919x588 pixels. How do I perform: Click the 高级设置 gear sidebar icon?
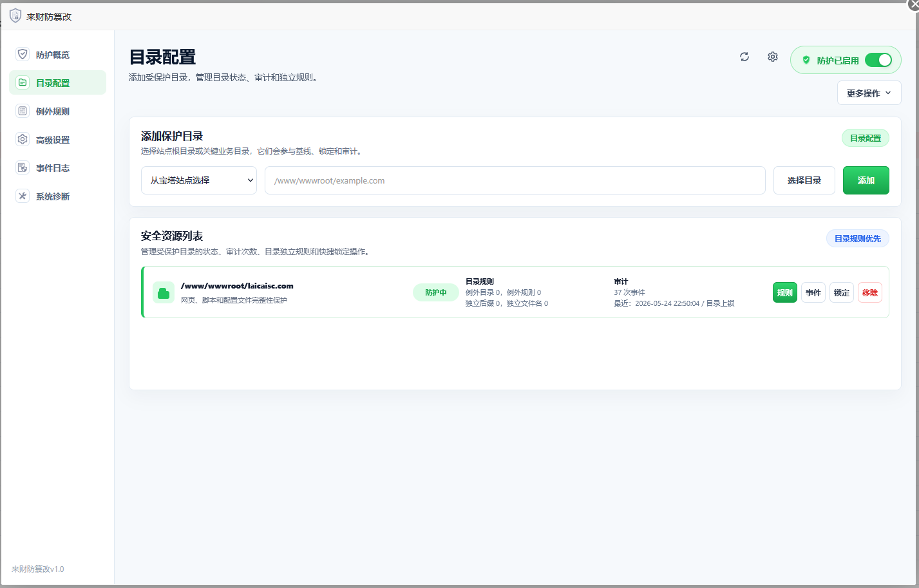[23, 139]
